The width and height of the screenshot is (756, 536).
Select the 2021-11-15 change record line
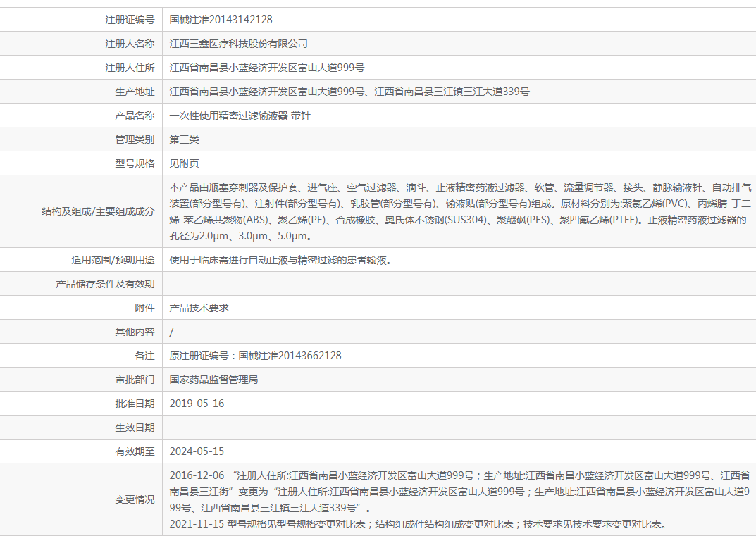tap(419, 524)
